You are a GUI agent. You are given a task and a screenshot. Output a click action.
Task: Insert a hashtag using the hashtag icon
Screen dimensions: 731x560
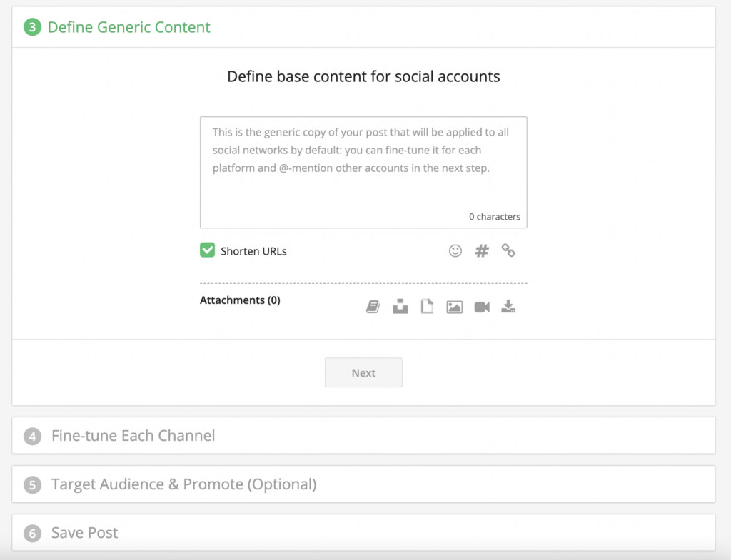pos(482,250)
